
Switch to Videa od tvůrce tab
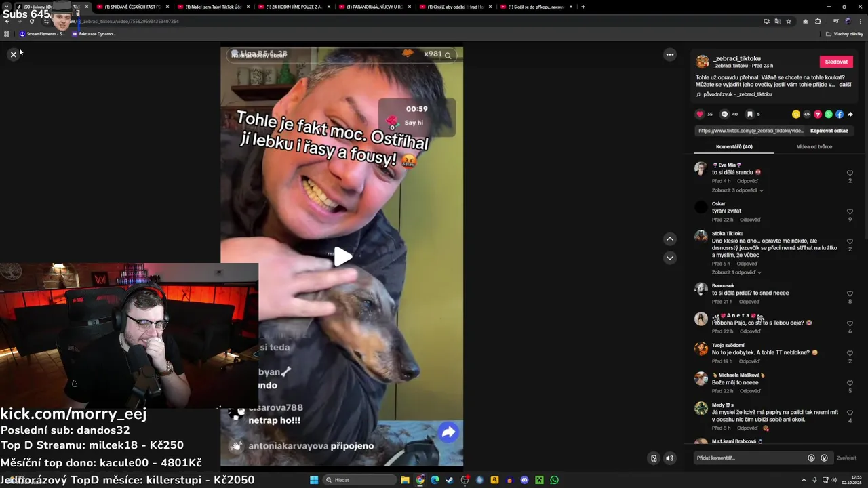pyautogui.click(x=814, y=146)
